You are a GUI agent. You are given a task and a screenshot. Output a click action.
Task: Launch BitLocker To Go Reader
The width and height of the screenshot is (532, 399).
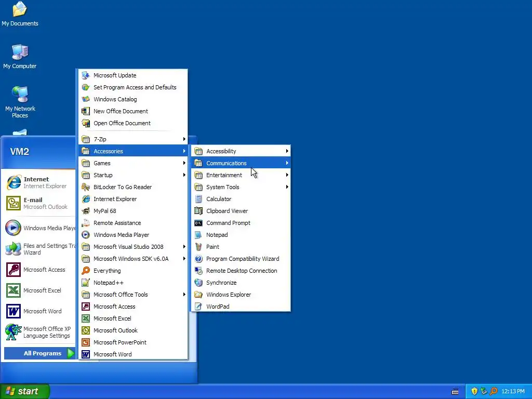click(133, 187)
